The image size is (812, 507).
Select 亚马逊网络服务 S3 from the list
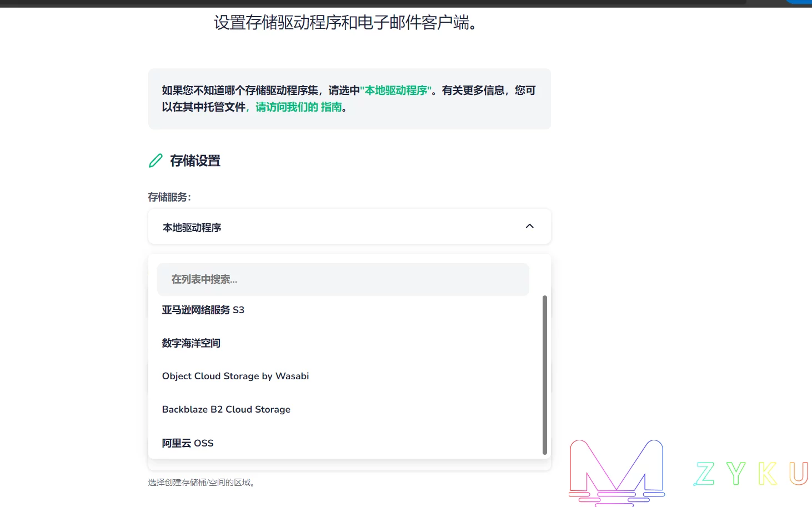[x=203, y=310]
